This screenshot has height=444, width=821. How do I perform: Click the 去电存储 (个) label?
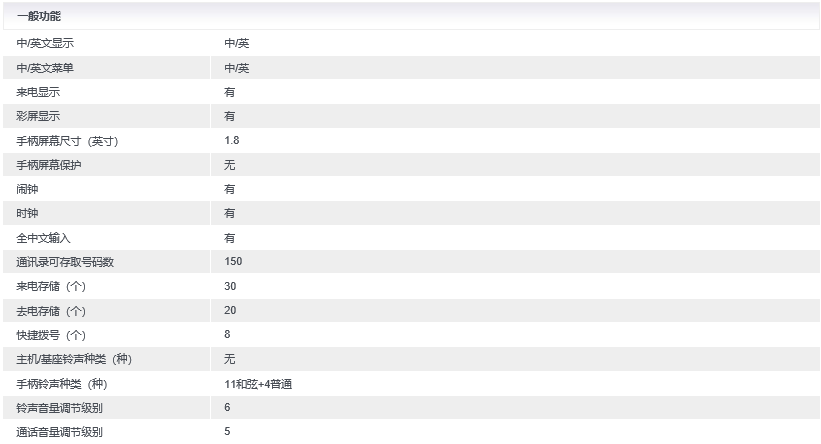pyautogui.click(x=51, y=311)
